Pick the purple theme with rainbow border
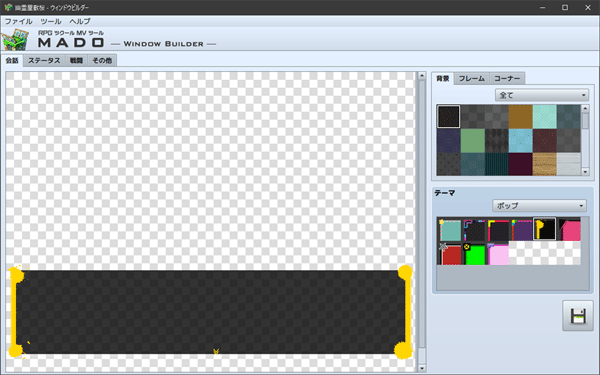600x375 pixels. pyautogui.click(x=522, y=230)
